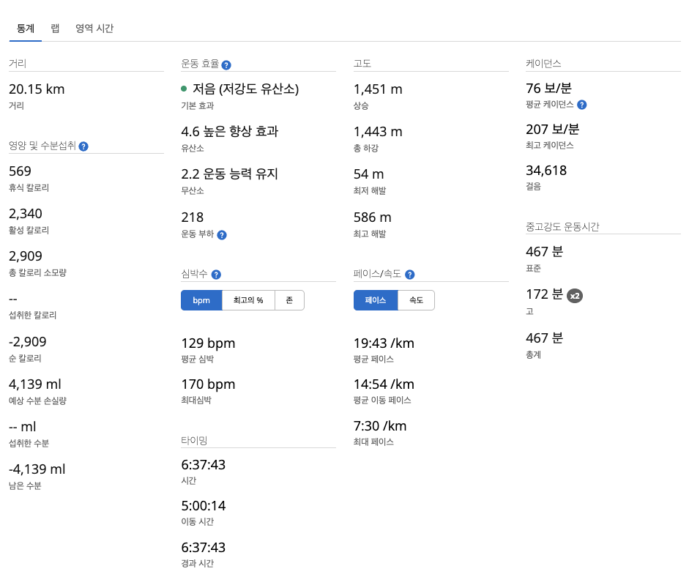
Task: Switch pace display to 속도
Action: pyautogui.click(x=416, y=300)
